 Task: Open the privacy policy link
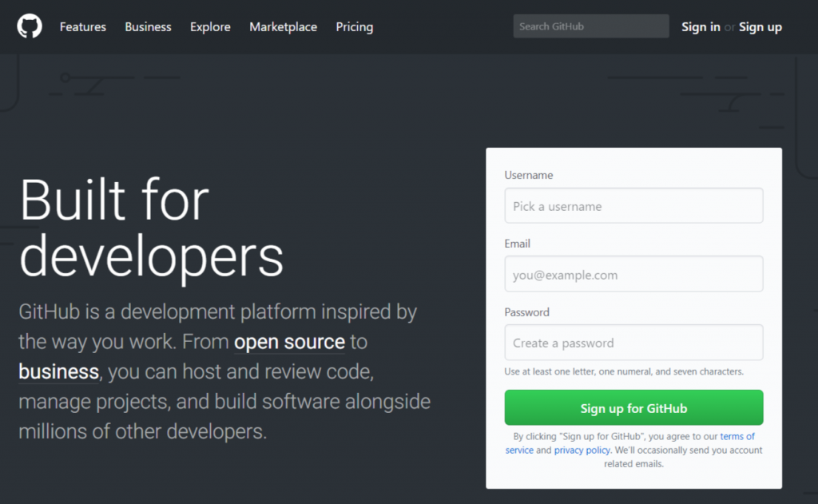click(x=582, y=450)
